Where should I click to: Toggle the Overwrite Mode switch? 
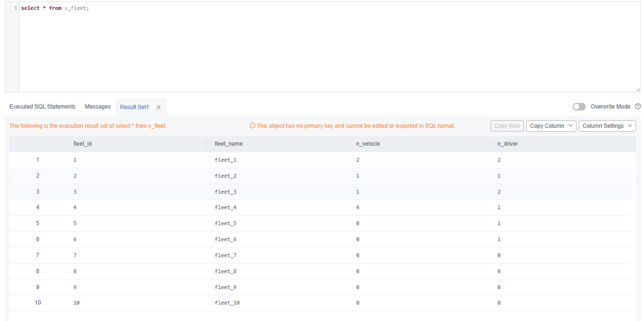tap(579, 107)
